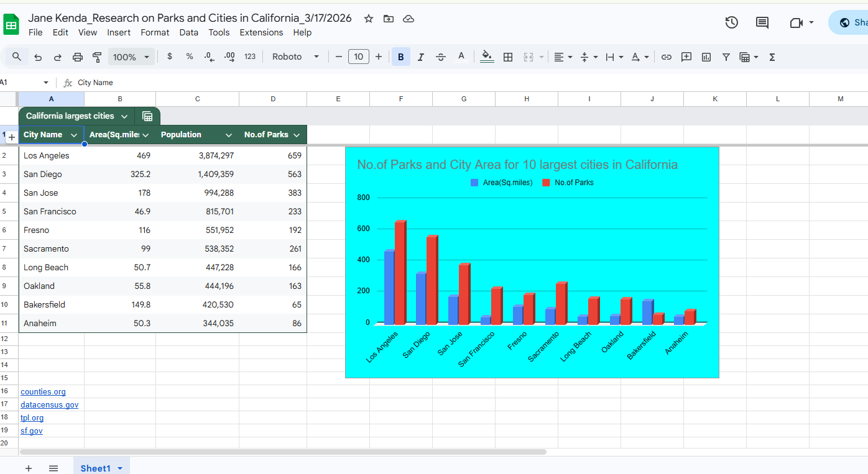Increase font size with plus button
This screenshot has width=868, height=474.
[379, 57]
